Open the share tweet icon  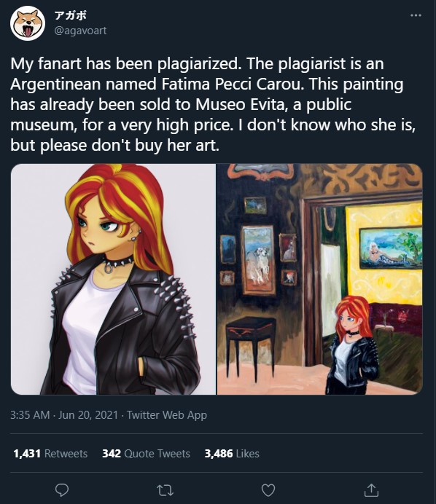coord(370,490)
